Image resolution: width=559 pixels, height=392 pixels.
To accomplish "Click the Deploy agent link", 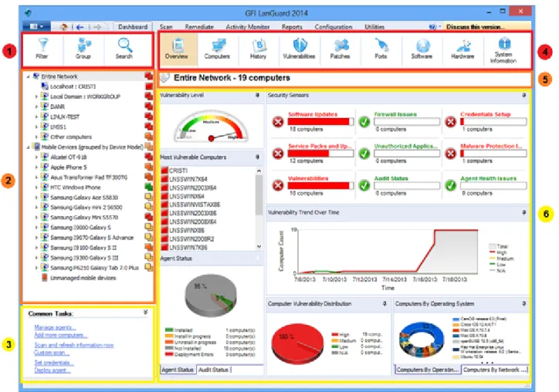I will [52, 370].
